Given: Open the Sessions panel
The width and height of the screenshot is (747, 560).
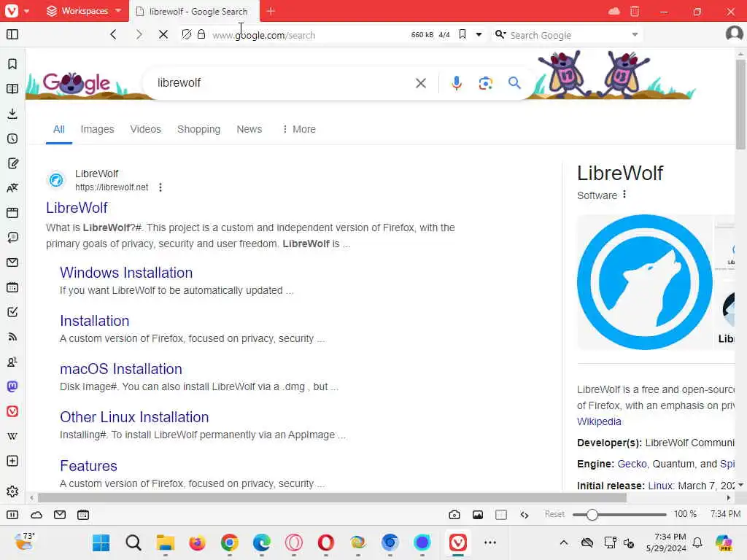Looking at the screenshot, I should tap(12, 238).
